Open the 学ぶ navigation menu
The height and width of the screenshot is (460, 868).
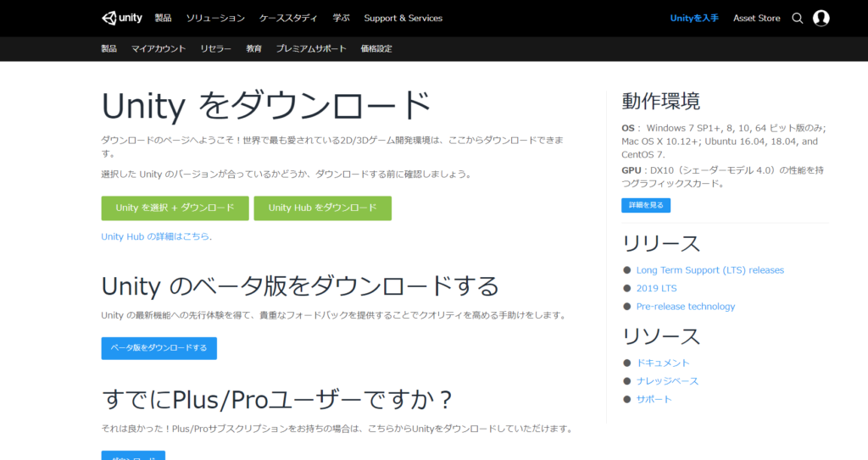(x=341, y=19)
